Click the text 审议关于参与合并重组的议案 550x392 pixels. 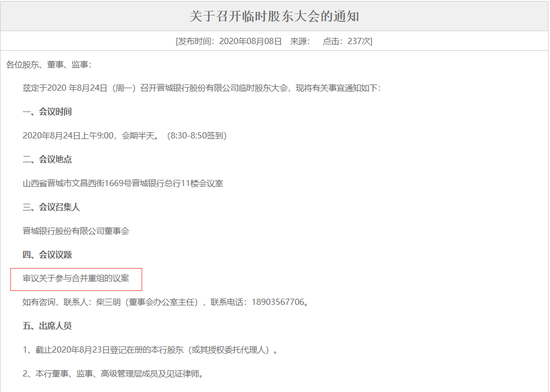[76, 279]
